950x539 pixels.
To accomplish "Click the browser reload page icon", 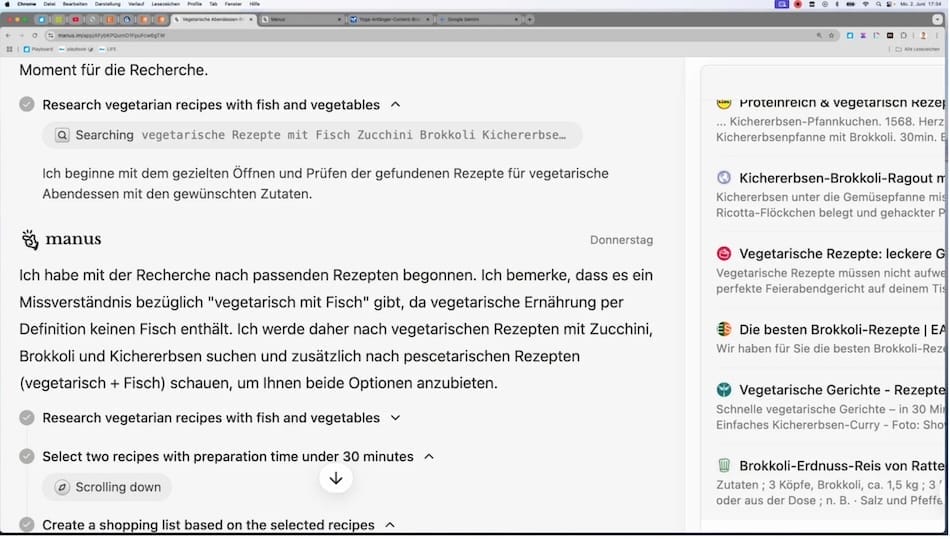I will 35,35.
